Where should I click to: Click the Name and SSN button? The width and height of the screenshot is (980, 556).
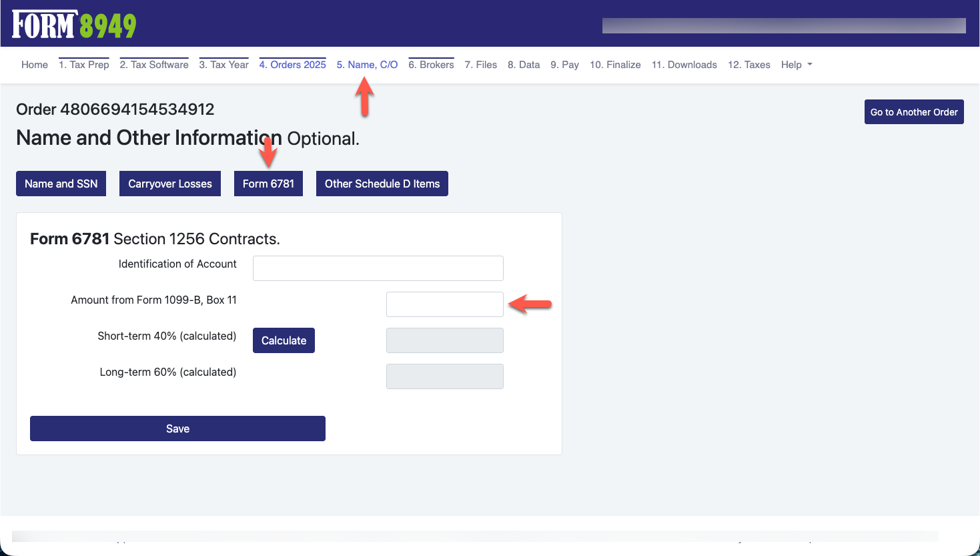pos(61,184)
